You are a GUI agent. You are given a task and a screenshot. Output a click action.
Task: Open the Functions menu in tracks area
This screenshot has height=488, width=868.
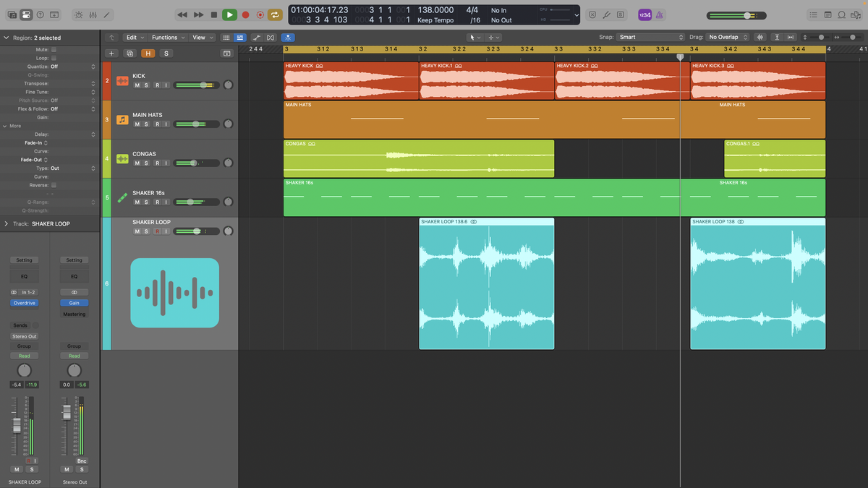(x=168, y=38)
